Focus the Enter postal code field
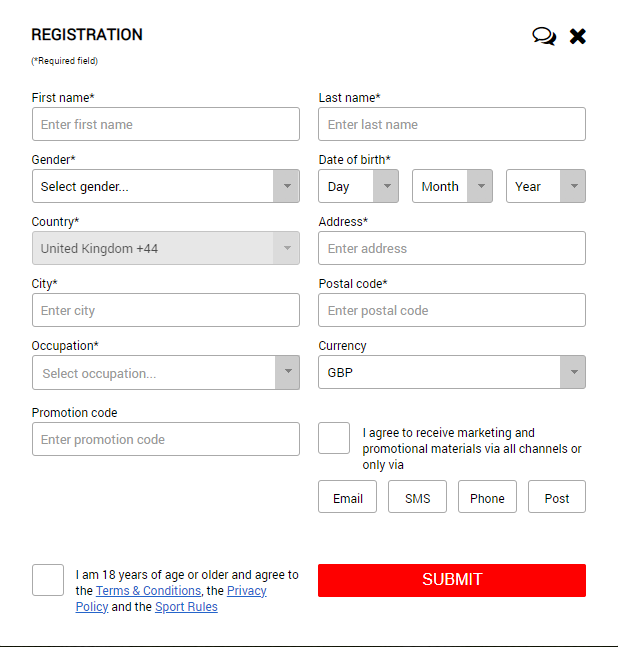 click(x=452, y=310)
